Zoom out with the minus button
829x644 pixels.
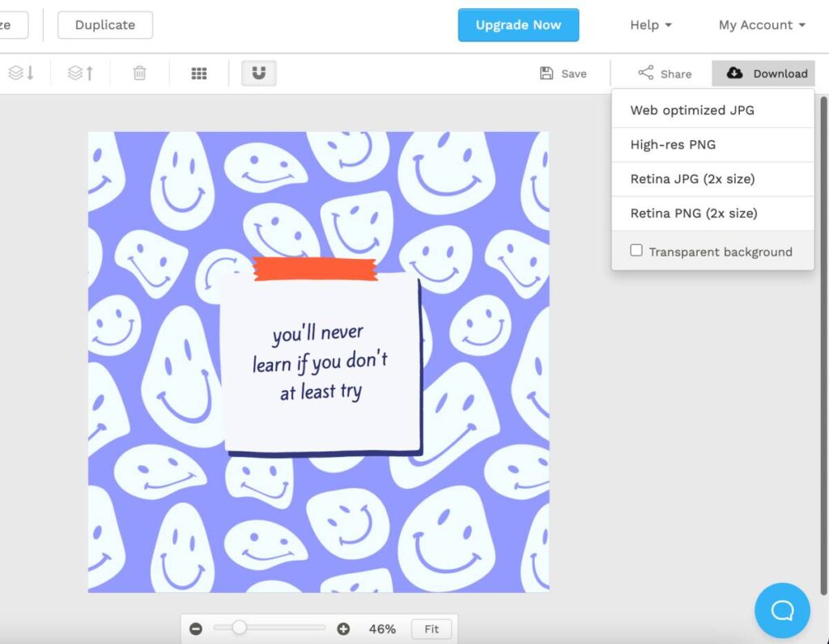[x=196, y=629]
